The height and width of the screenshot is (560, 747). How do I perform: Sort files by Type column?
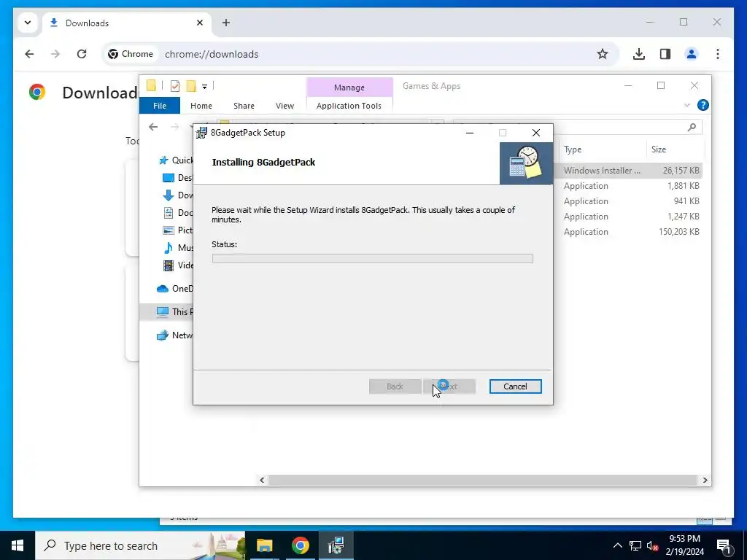pyautogui.click(x=573, y=149)
